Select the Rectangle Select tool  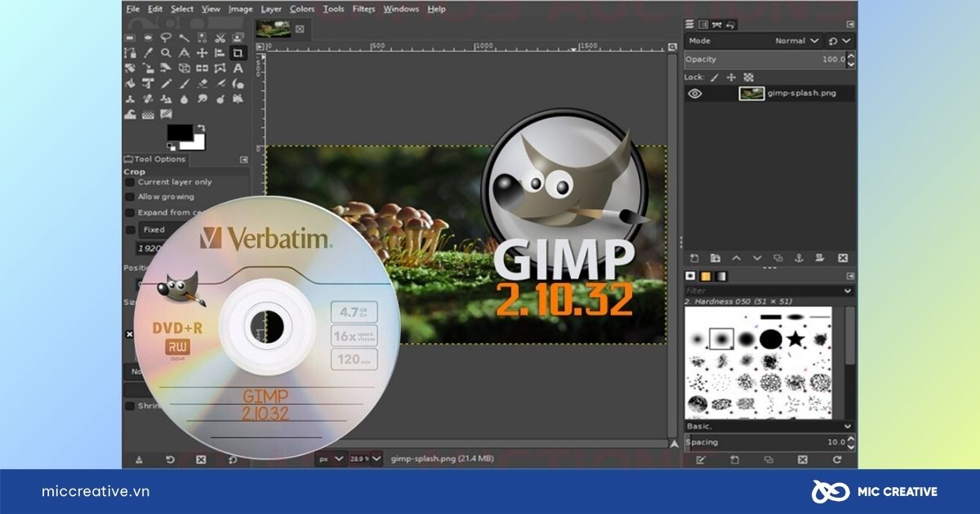[130, 38]
